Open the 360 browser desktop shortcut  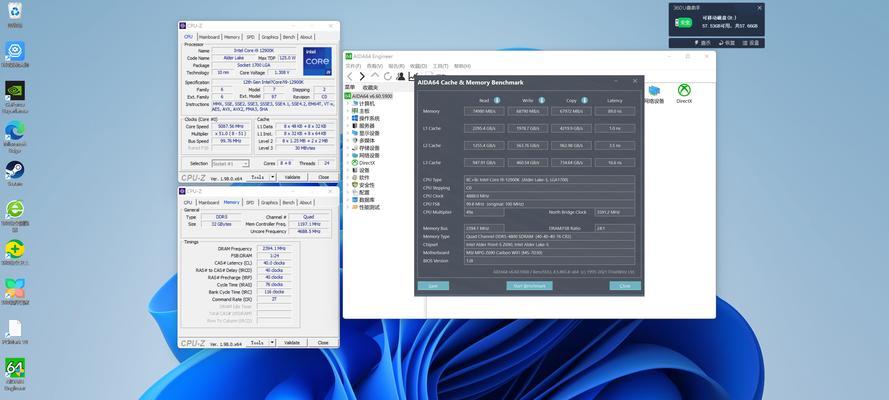coord(15,212)
